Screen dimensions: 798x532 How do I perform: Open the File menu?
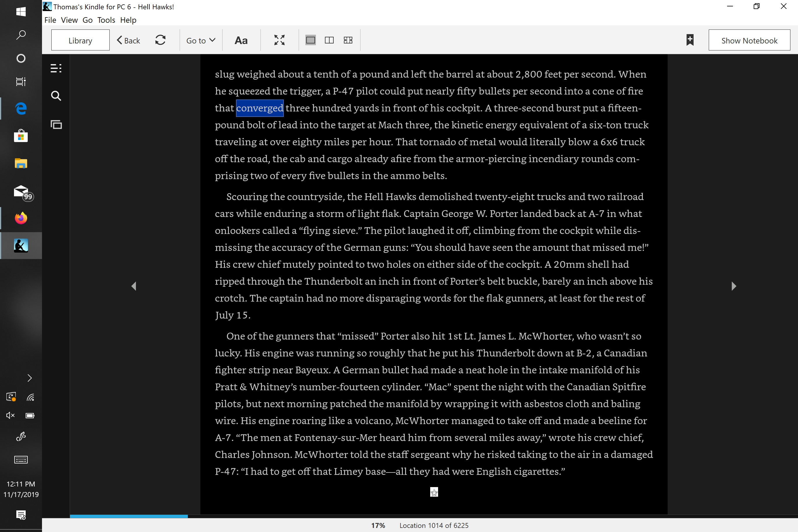coord(50,20)
